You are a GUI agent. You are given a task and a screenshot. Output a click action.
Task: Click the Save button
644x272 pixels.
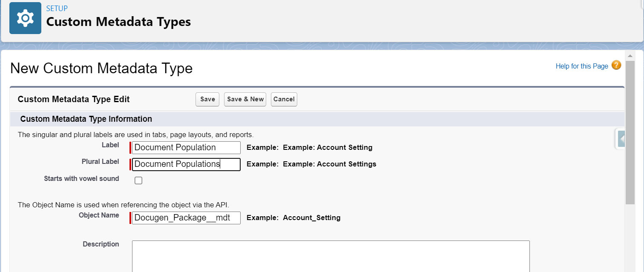pyautogui.click(x=207, y=99)
